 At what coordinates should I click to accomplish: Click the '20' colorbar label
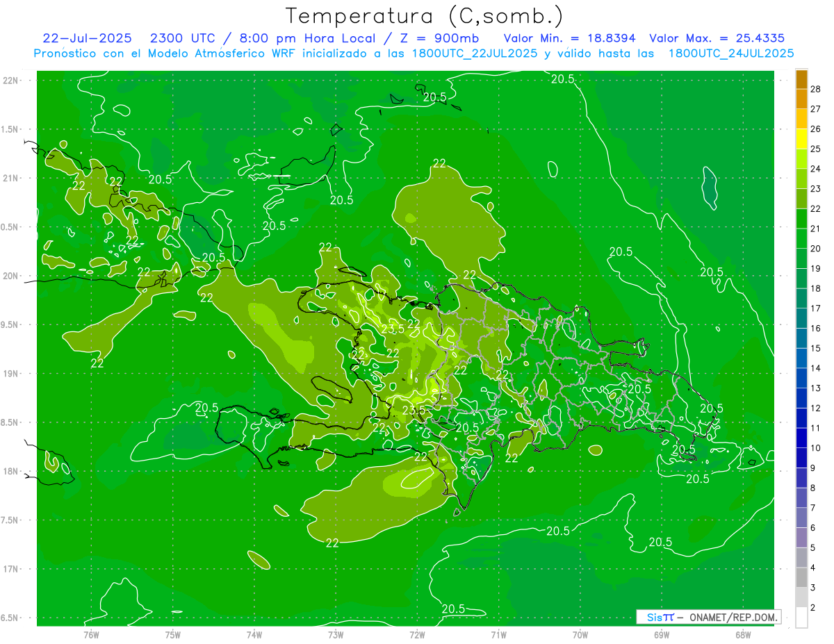pyautogui.click(x=816, y=249)
